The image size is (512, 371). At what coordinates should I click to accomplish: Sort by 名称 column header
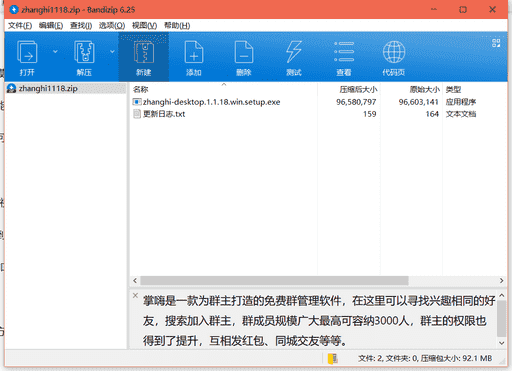[x=140, y=89]
